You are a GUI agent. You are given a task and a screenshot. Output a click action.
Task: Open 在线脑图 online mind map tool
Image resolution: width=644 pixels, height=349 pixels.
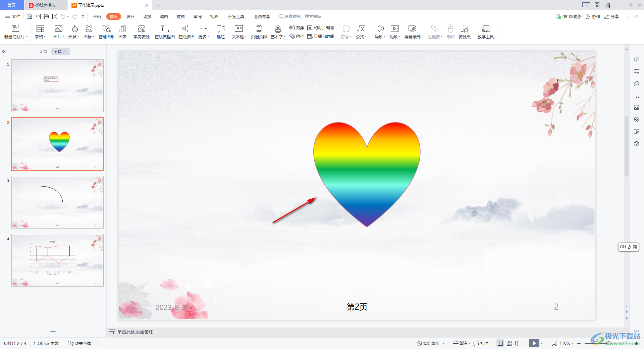186,32
